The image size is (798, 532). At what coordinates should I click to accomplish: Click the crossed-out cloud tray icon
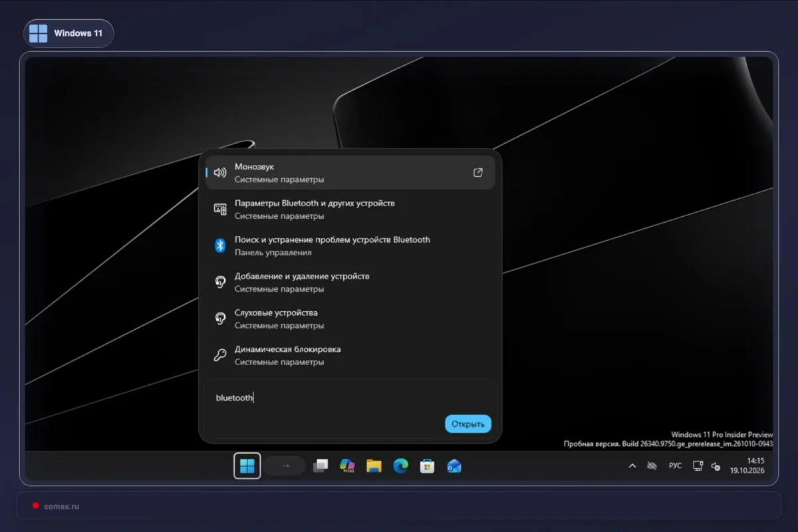tap(652, 466)
